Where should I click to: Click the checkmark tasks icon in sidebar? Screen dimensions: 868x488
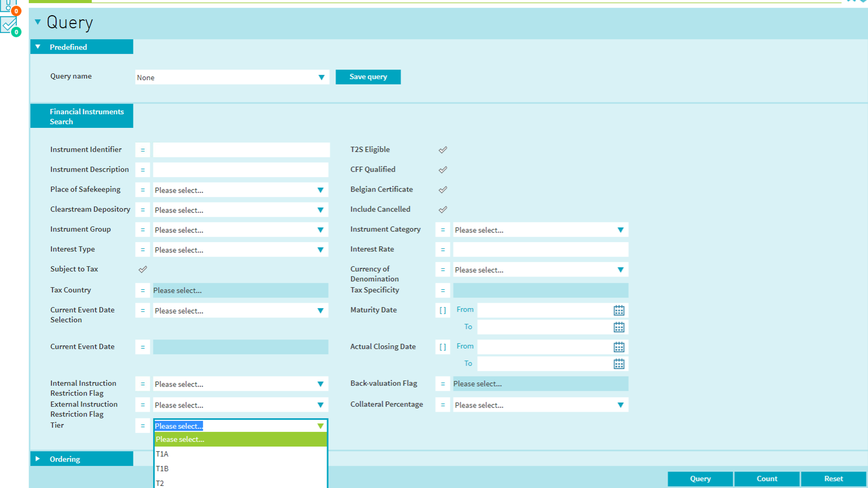(9, 25)
